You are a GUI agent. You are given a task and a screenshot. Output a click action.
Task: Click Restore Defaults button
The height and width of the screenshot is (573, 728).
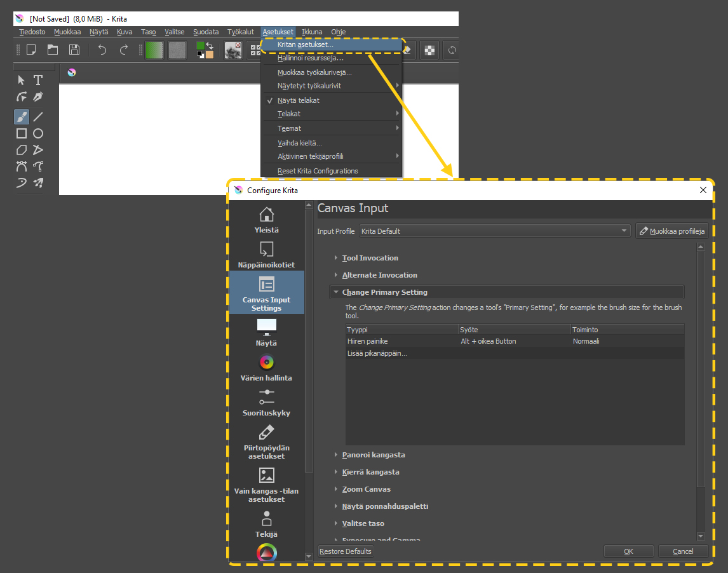(346, 551)
